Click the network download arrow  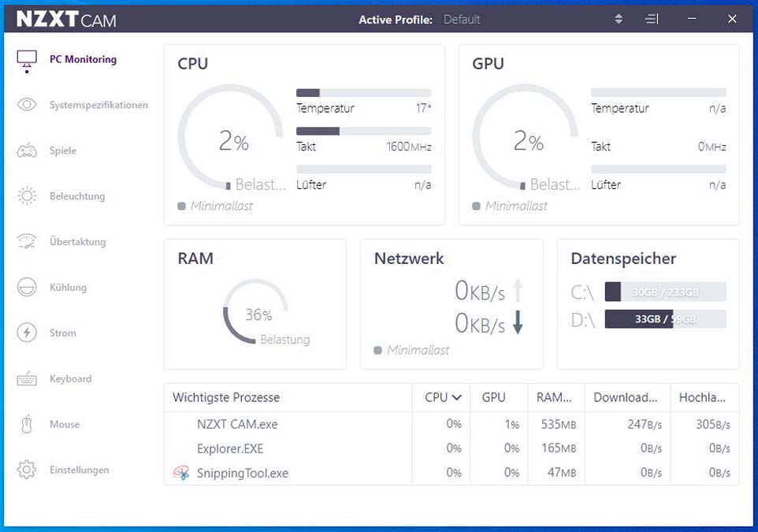tap(518, 322)
